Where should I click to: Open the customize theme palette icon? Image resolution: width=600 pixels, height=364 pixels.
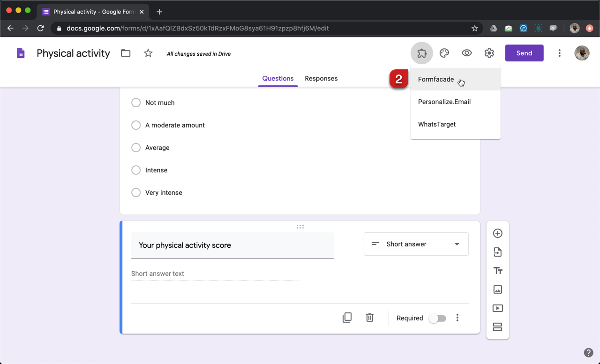(444, 53)
